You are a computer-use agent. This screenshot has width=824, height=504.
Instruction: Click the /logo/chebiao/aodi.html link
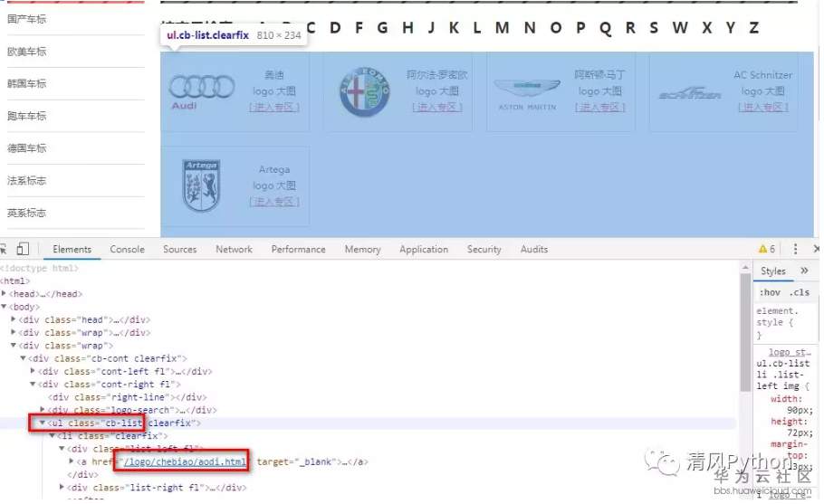185,462
